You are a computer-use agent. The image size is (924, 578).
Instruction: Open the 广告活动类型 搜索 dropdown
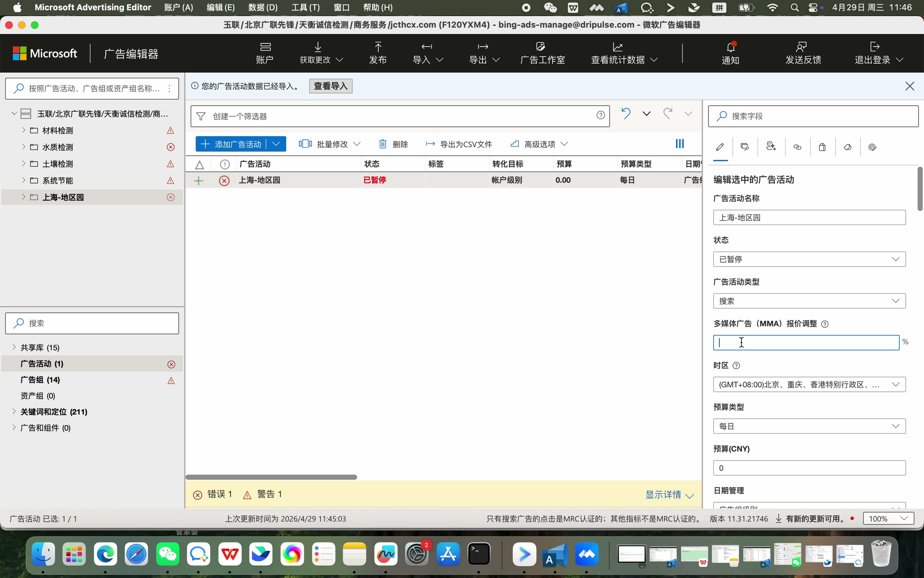click(809, 301)
